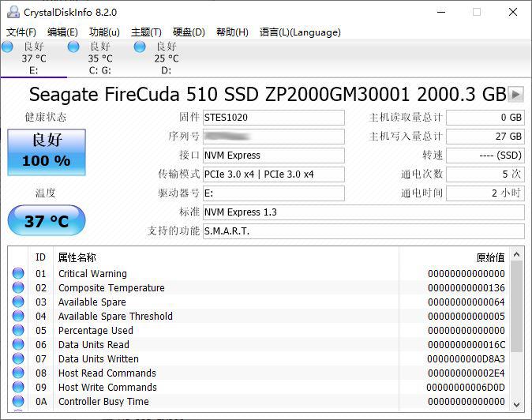
Task: Click raw value 0000000000D8A3
Action: 466,359
